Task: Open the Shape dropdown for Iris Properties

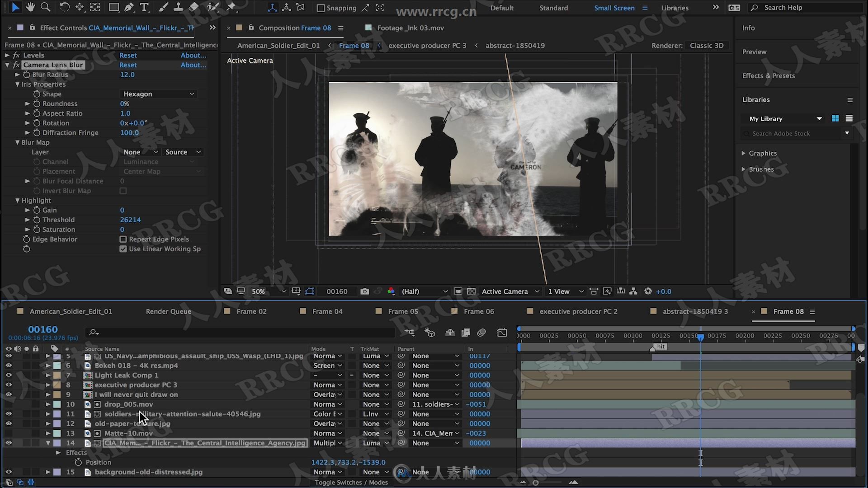Action: [x=158, y=94]
